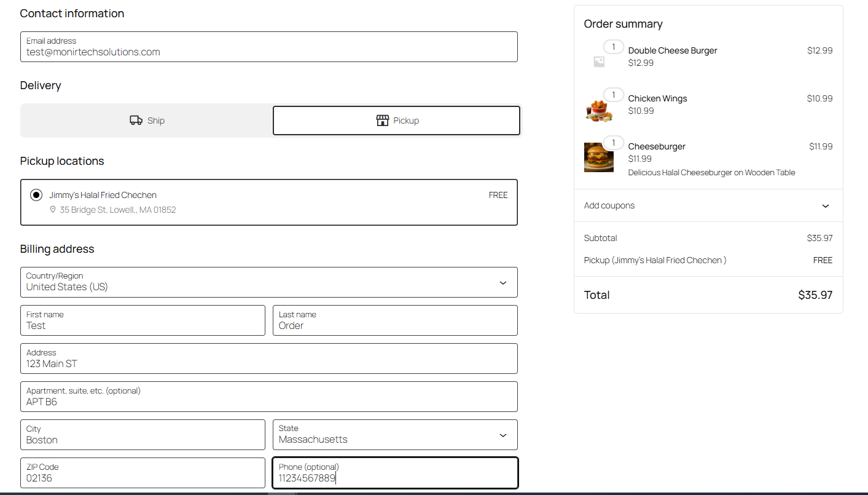Select the Apartment, suite field
868x495 pixels.
[x=268, y=397]
